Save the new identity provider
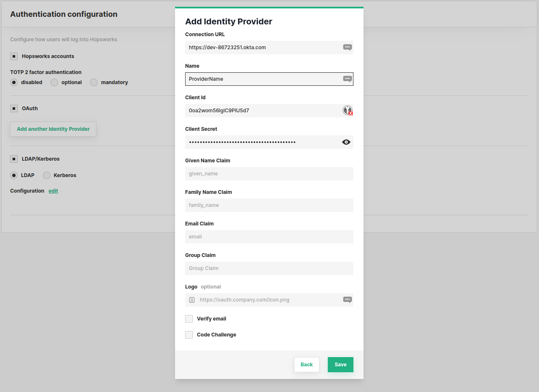The width and height of the screenshot is (539, 392). pyautogui.click(x=340, y=364)
